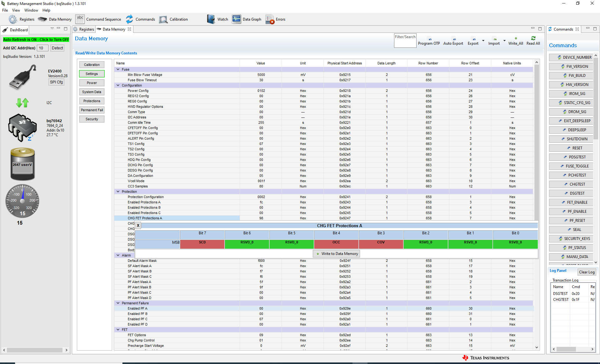The image size is (600, 364).
Task: Toggle Auto Refresh off
Action: 36,40
